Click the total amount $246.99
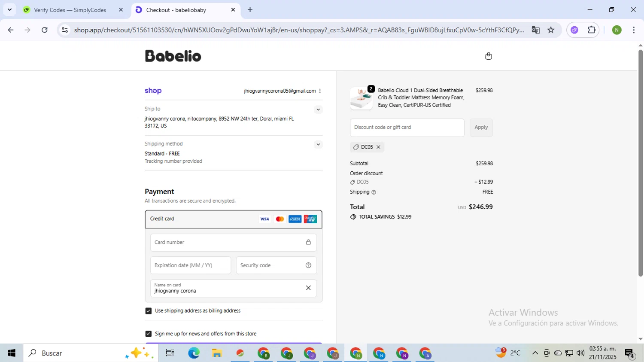 click(x=480, y=207)
